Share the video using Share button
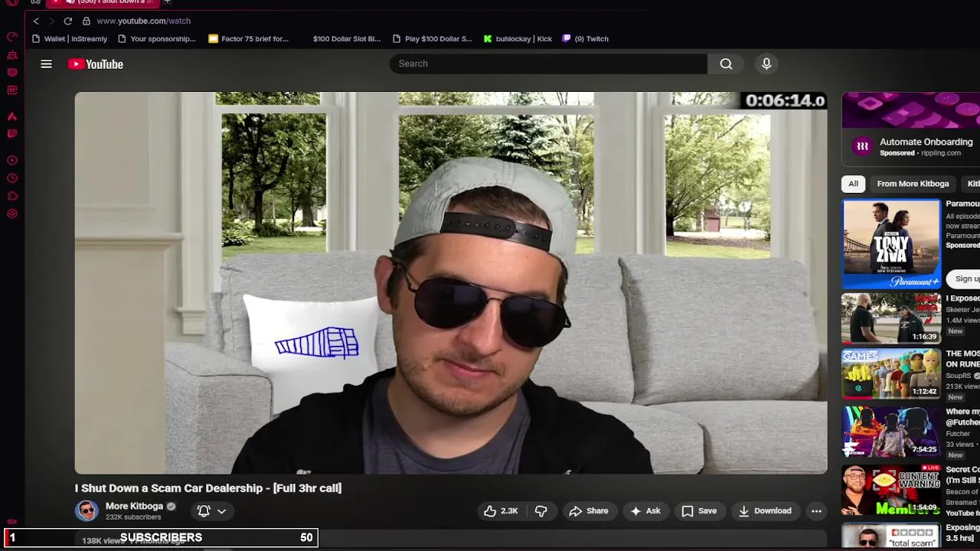Screen dimensions: 980x551 pos(589,510)
